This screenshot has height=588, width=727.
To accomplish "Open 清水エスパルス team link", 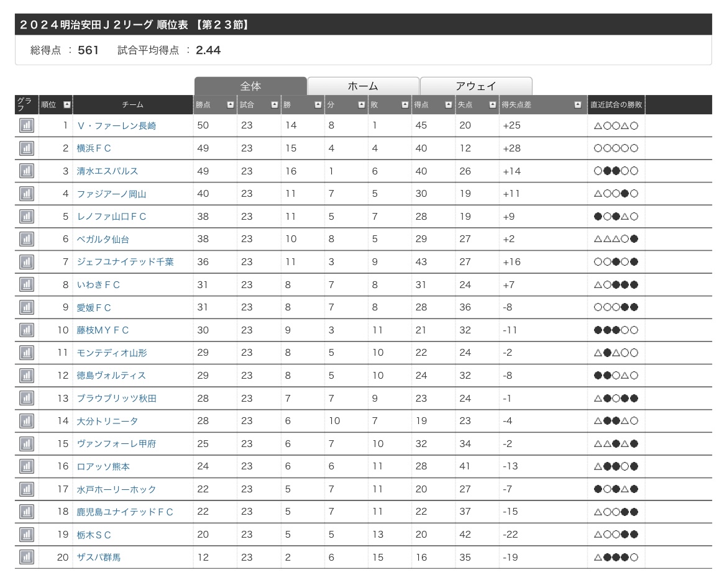I will pos(107,171).
